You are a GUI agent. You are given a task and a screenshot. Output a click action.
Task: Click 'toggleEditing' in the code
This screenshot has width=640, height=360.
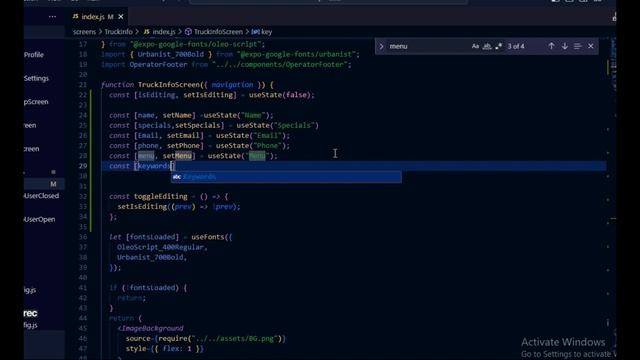pos(160,196)
